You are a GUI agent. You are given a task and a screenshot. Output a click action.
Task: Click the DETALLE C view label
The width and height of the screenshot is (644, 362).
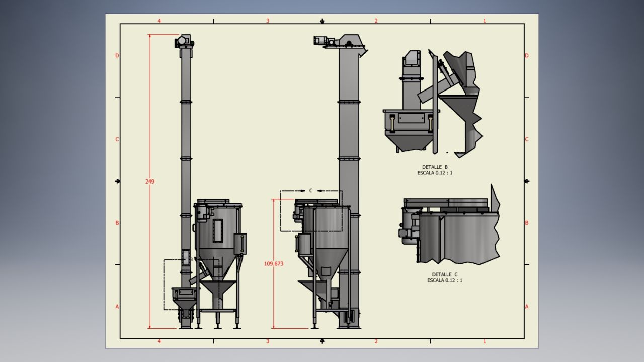[445, 274]
